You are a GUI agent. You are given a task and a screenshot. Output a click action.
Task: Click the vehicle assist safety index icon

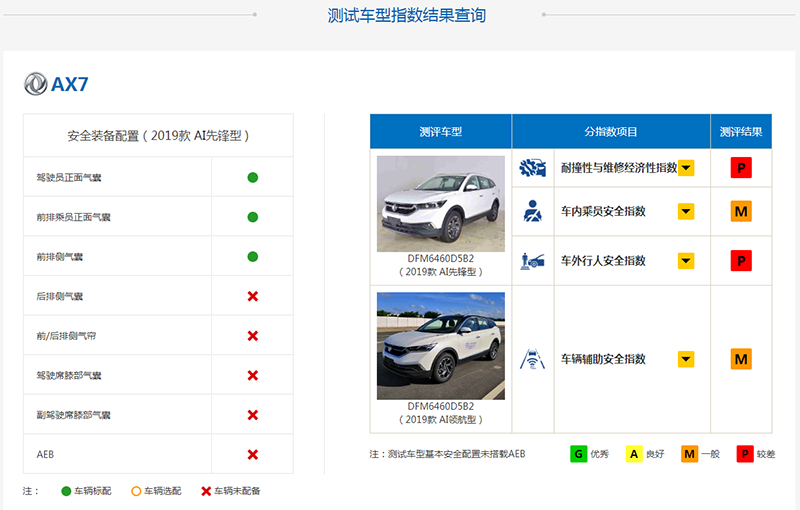pos(532,359)
